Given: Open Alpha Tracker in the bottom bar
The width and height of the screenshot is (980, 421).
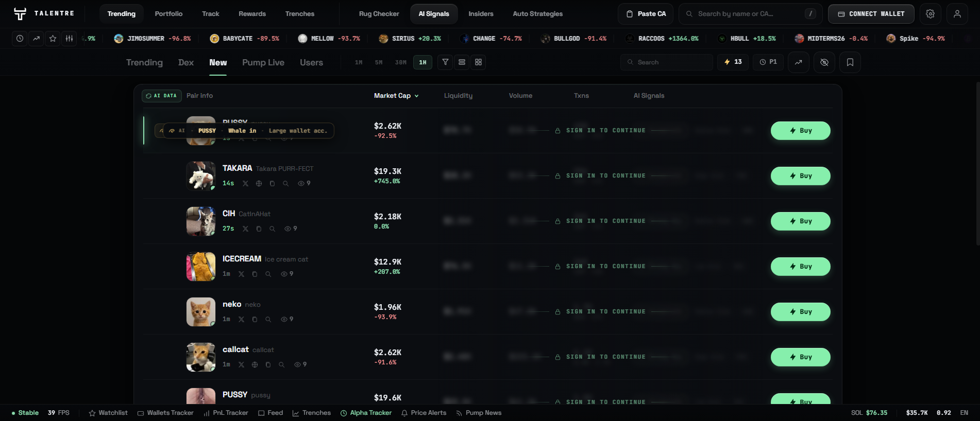Looking at the screenshot, I should 366,413.
